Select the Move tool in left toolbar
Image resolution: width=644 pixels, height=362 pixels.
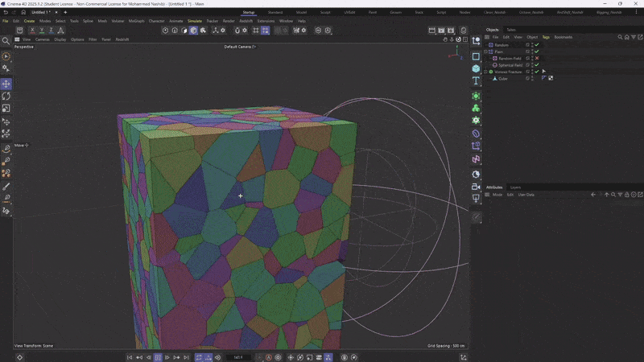(6, 84)
